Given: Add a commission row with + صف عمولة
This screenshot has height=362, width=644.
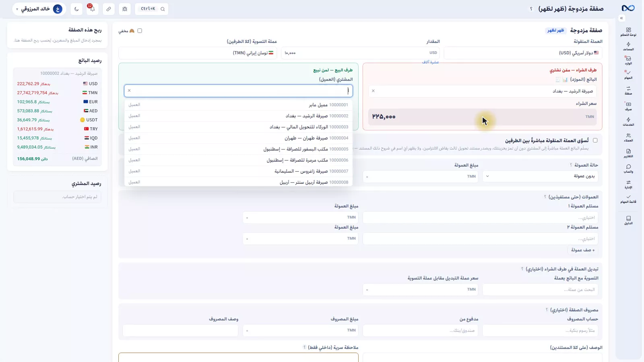Looking at the screenshot, I should (582, 250).
